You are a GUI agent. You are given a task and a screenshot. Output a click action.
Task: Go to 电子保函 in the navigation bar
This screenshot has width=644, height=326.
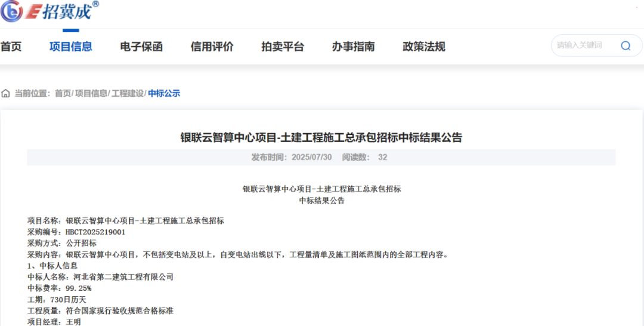tap(141, 47)
